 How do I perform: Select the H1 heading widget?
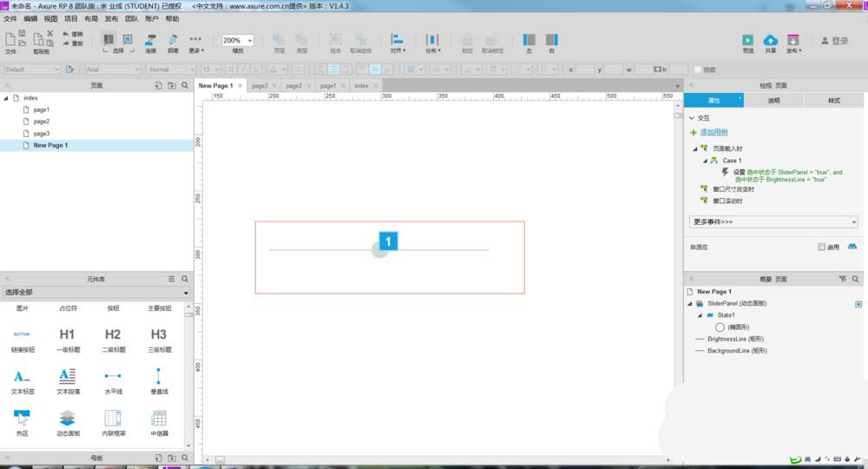68,340
